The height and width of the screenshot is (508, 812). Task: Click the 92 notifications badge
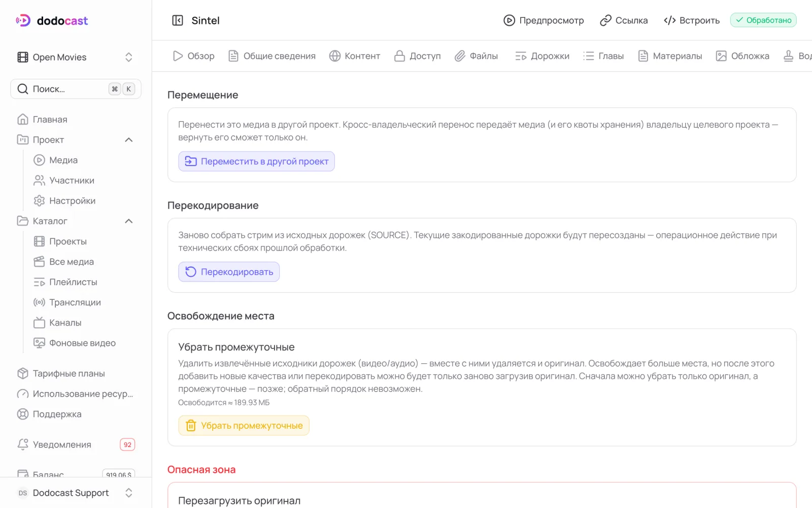click(127, 444)
